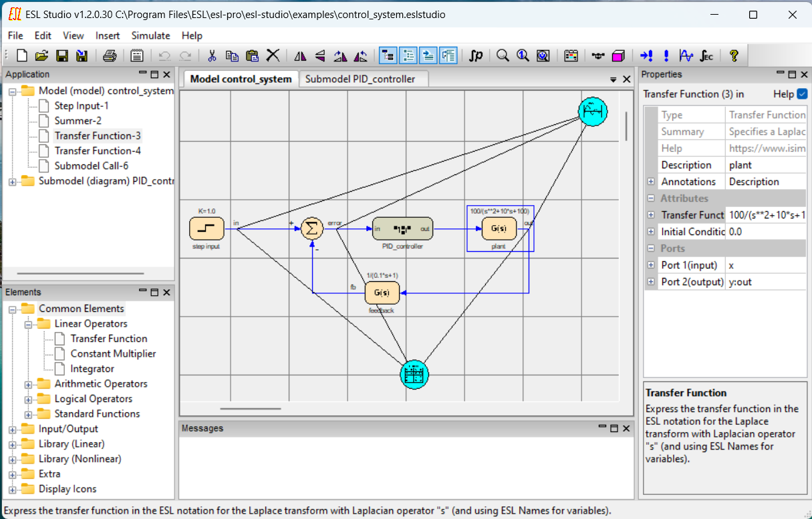Select Transfer Function-4 in Application tree
This screenshot has width=812, height=519.
(x=98, y=151)
